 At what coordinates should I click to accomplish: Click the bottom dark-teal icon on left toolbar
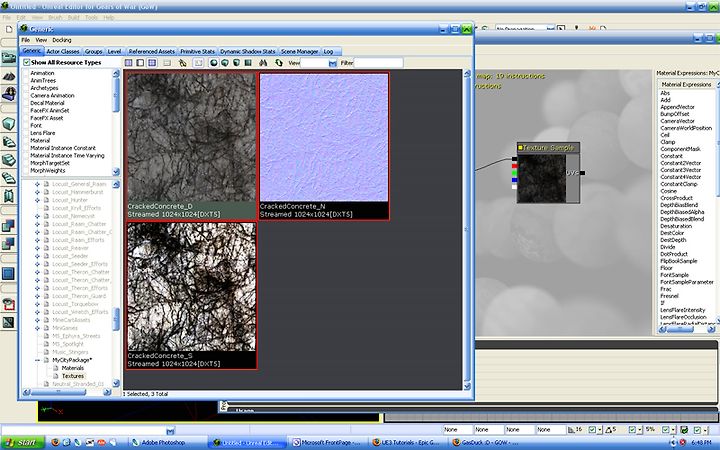pos(9,322)
